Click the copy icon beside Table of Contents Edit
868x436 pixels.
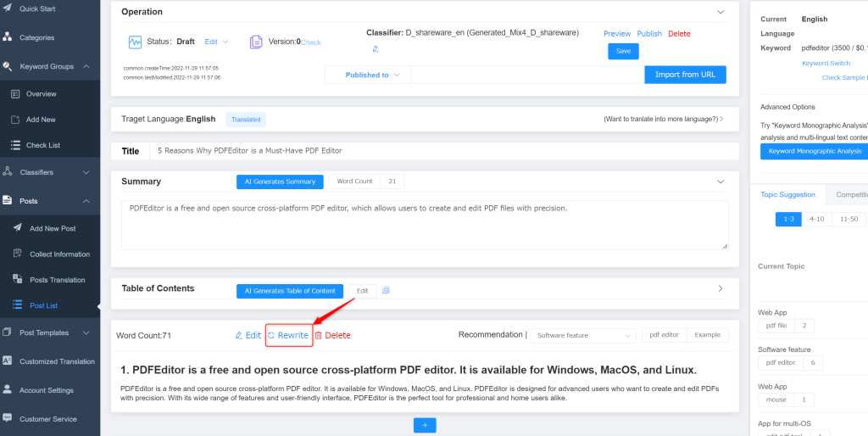pos(386,290)
